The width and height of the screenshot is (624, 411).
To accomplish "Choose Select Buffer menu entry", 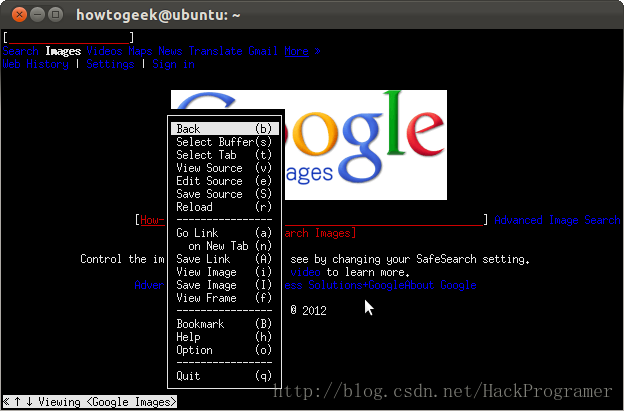I will [225, 142].
